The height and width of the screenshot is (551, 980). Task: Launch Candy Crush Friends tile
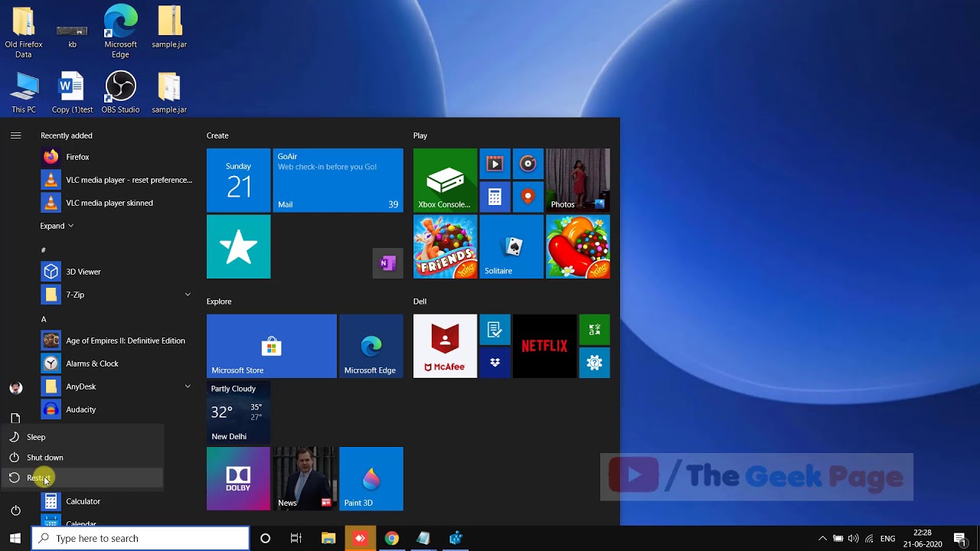coord(445,246)
